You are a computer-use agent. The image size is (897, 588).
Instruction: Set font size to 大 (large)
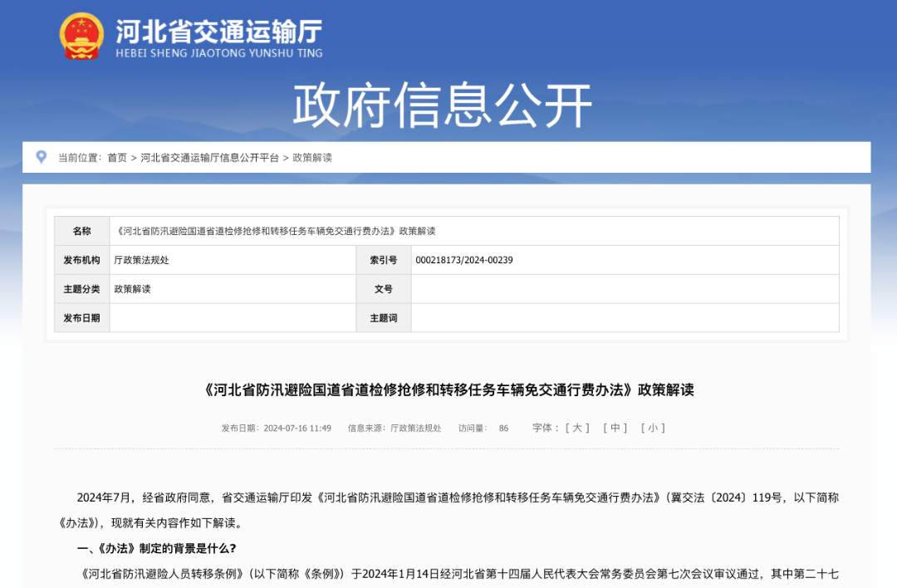577,429
